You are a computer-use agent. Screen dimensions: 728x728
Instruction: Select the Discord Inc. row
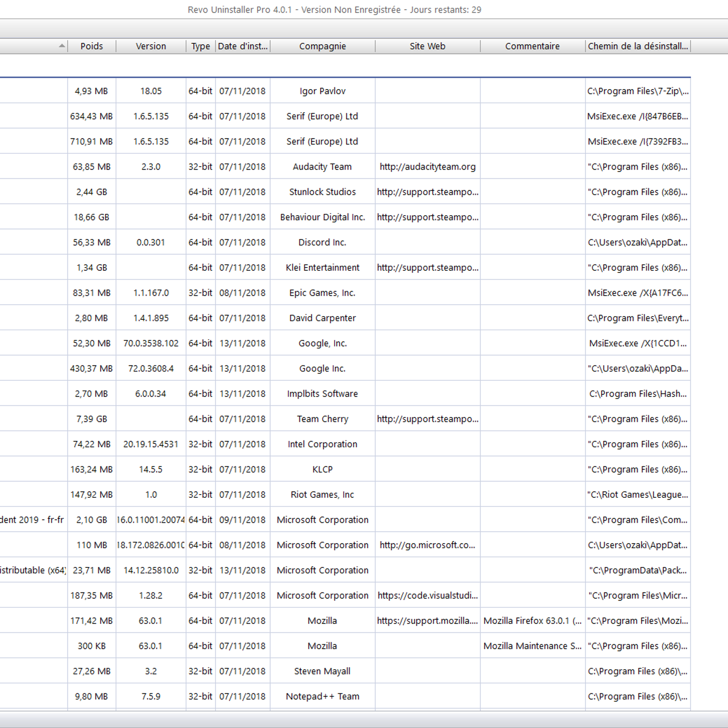tap(345, 243)
